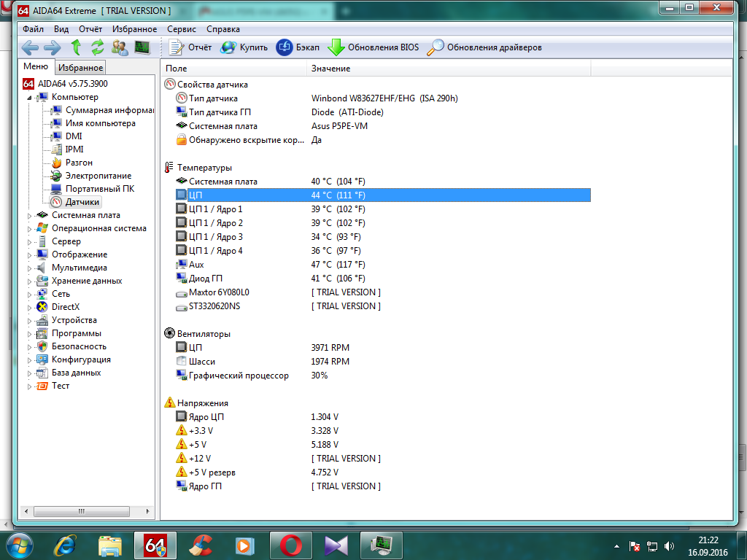747x560 pixels.
Task: Switch to the Избранное tab
Action: pos(80,68)
